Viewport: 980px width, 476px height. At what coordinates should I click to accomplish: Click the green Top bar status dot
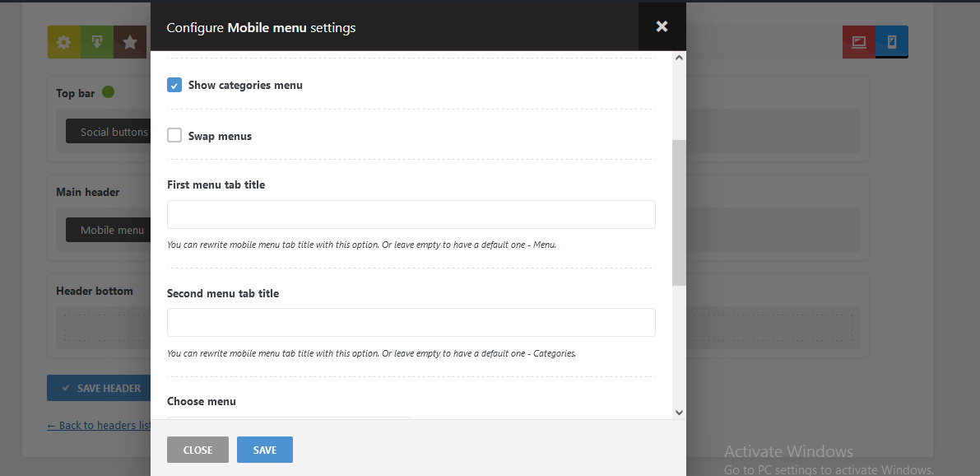click(108, 92)
